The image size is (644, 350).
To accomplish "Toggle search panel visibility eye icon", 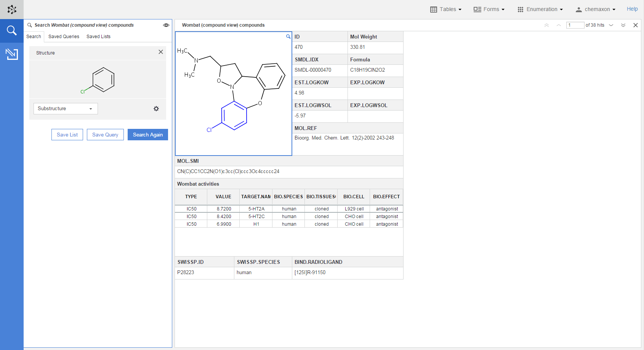I will click(166, 25).
